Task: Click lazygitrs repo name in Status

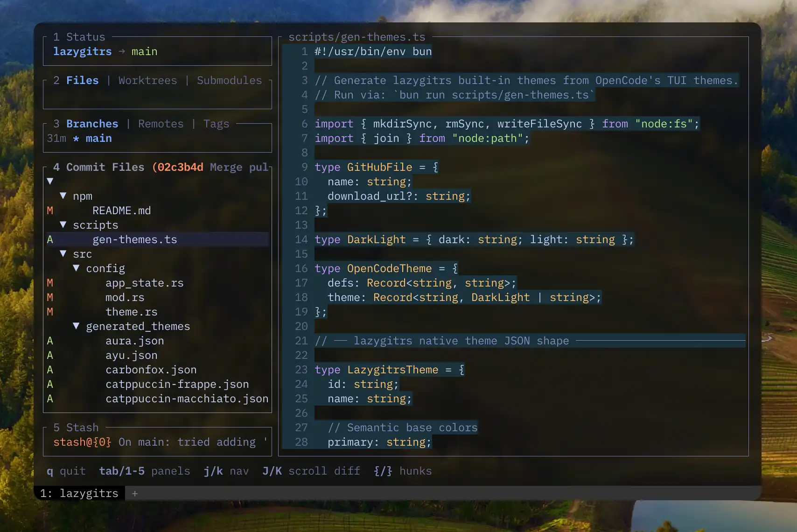Action: [83, 51]
